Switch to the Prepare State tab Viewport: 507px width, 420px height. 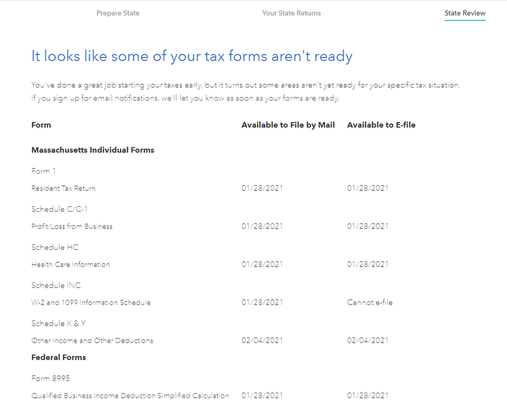tap(118, 13)
